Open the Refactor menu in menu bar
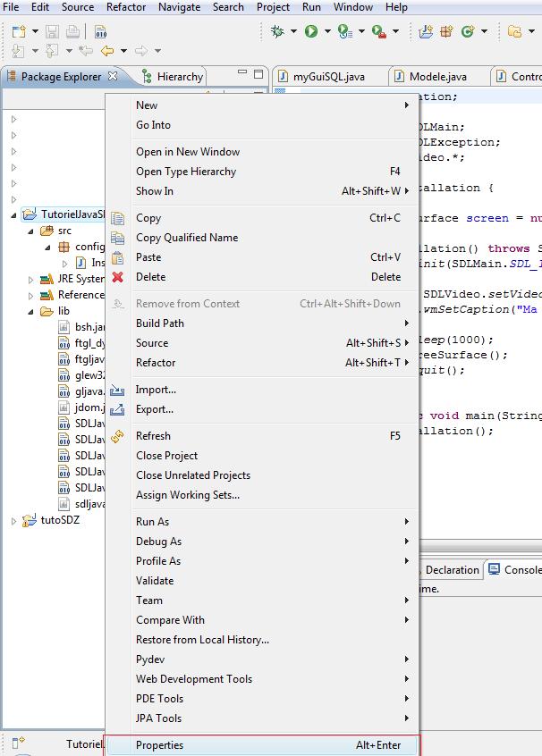The width and height of the screenshot is (542, 756). tap(126, 7)
